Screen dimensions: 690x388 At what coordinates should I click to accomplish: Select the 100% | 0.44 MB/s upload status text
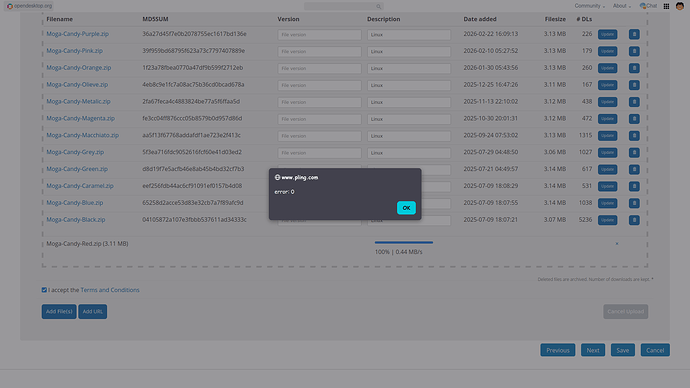click(398, 252)
